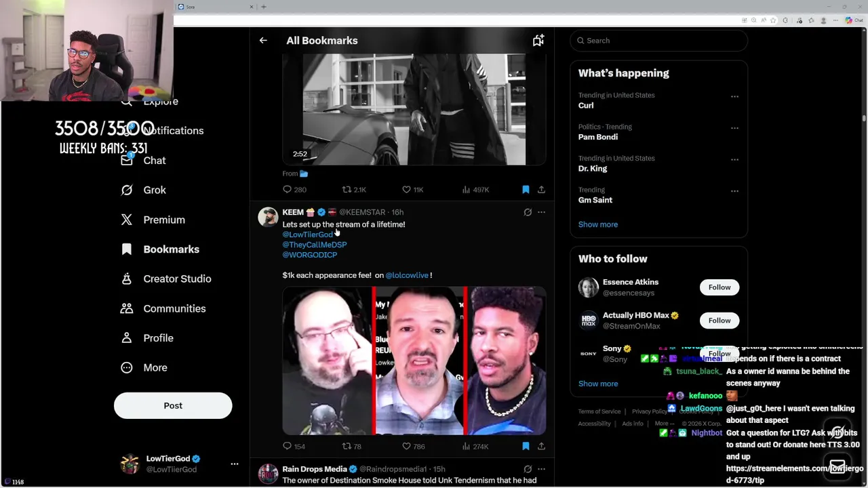Open KEEM's profile avatar

[268, 217]
